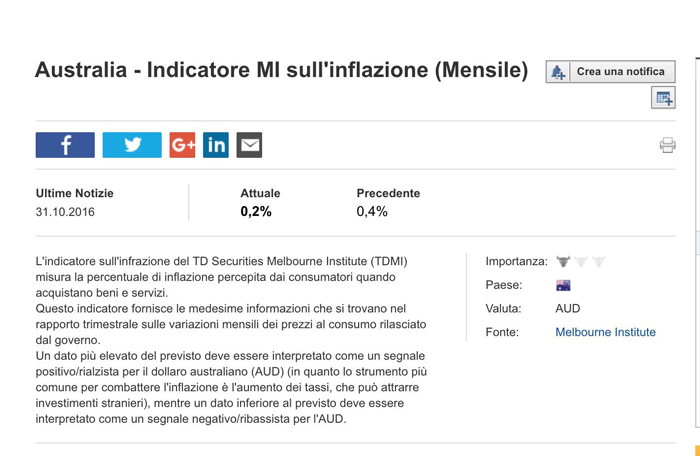The image size is (700, 456).
Task: Print the page using the printer icon
Action: pyautogui.click(x=667, y=145)
